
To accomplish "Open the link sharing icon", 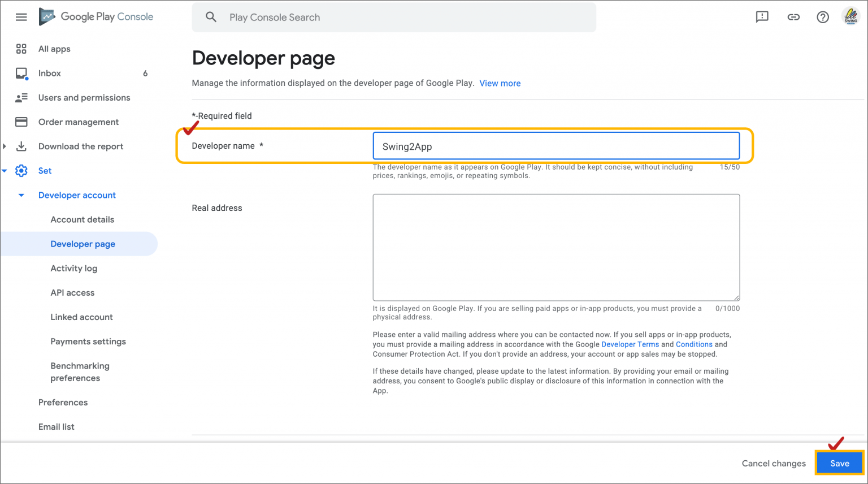I will pos(793,16).
